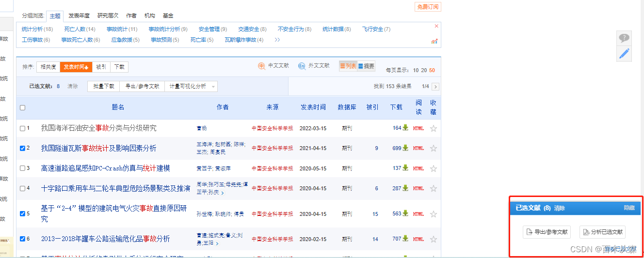This screenshot has height=258, width=644.
Task: Open the chart icon in group browse panel
Action: click(x=434, y=41)
